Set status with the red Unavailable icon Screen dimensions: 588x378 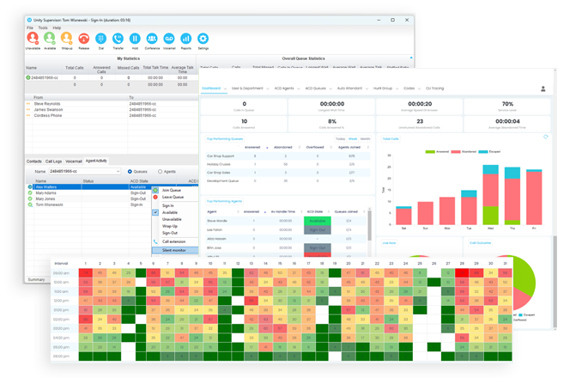point(33,38)
